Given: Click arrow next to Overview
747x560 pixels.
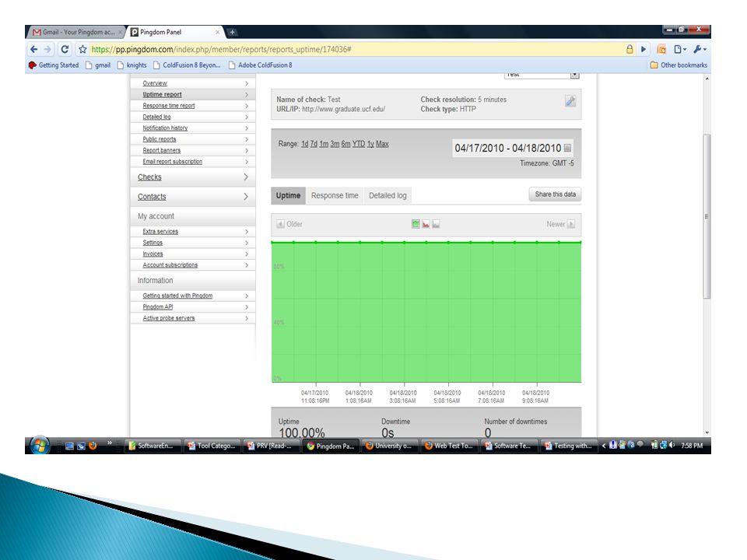Looking at the screenshot, I should (x=247, y=83).
